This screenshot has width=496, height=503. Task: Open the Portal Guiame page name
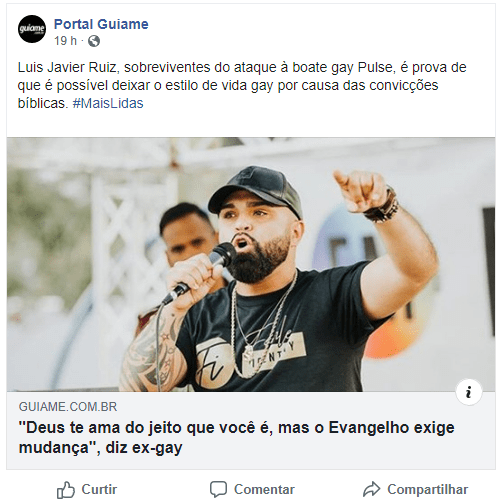coord(101,24)
